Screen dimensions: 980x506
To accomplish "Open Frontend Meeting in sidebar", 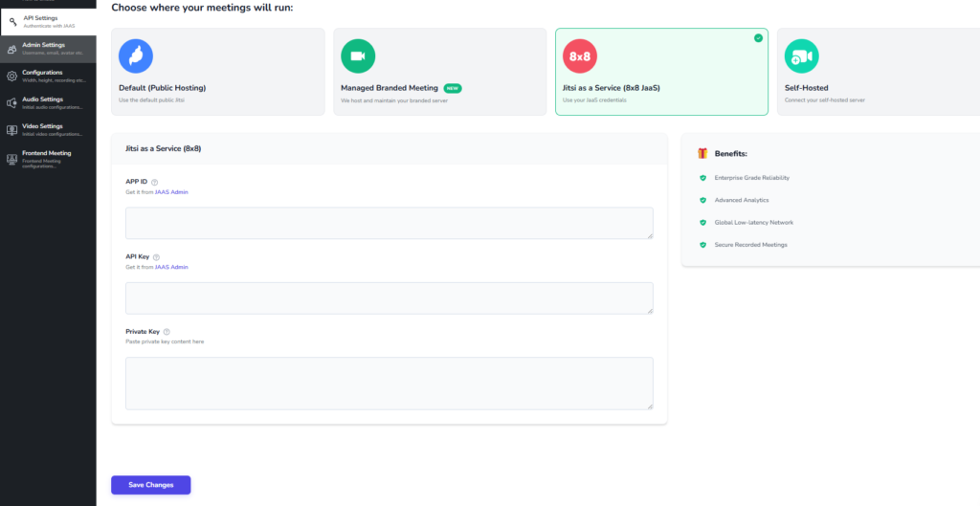I will tap(48, 160).
